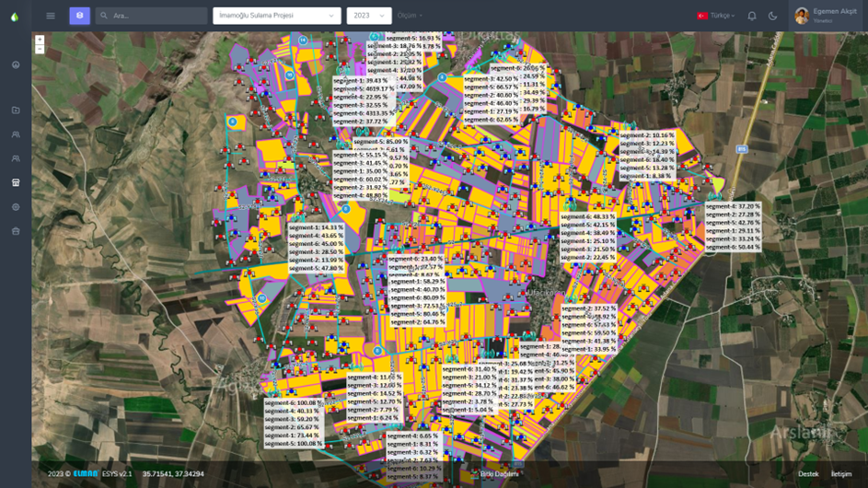868x488 pixels.
Task: Click the label 'segment-6: 100.08 %'
Action: tap(294, 402)
